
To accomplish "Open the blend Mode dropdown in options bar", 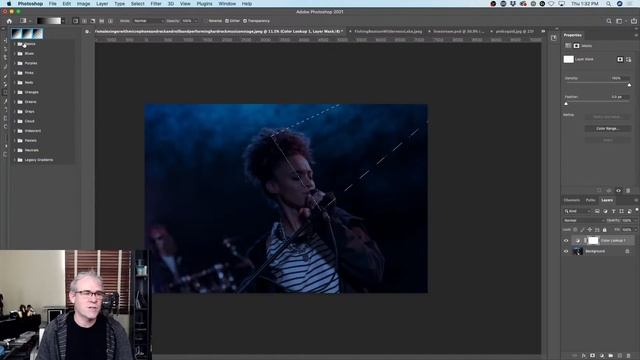I will (x=148, y=21).
